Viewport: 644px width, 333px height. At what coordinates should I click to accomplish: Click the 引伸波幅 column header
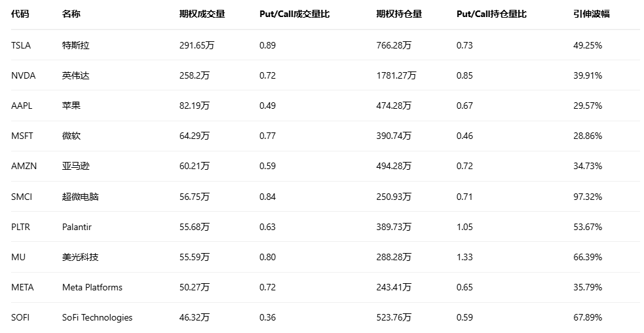[591, 14]
